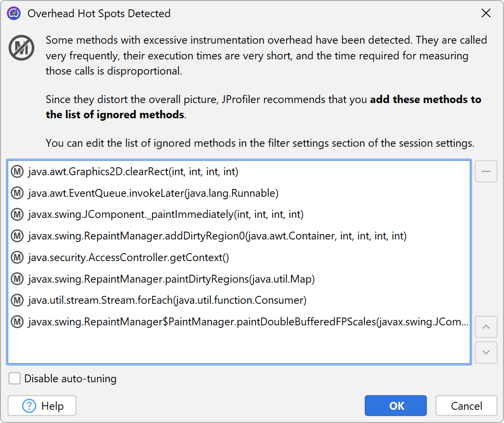This screenshot has width=504, height=423.
Task: Click the method icon next to paintDirtyRegions
Action: pos(18,279)
